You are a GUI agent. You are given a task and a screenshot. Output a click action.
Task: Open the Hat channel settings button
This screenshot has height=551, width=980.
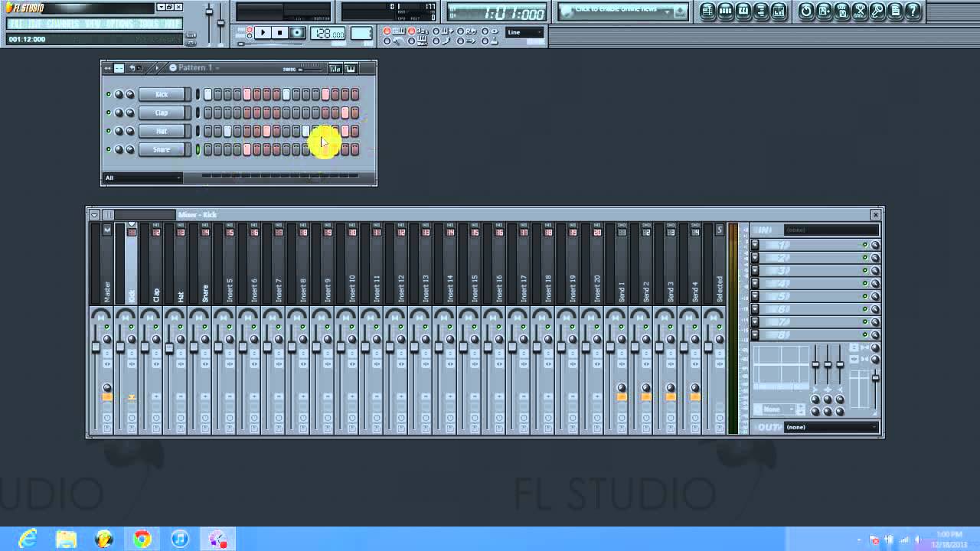pyautogui.click(x=162, y=131)
